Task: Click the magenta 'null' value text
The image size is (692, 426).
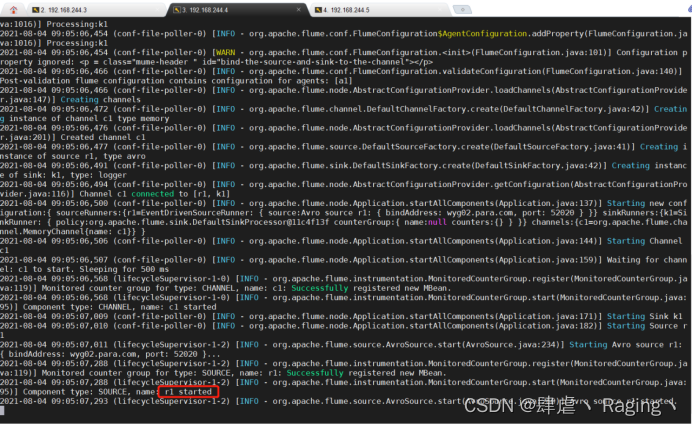Action: click(x=437, y=222)
